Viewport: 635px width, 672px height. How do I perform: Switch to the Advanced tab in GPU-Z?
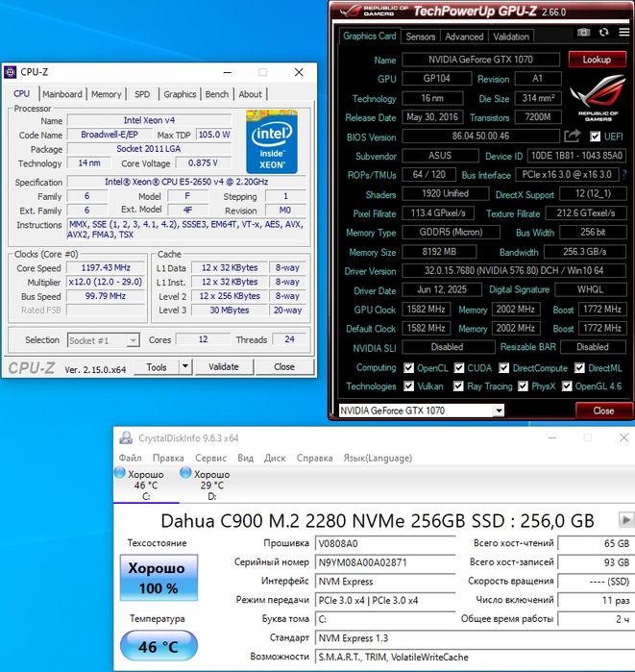[464, 37]
